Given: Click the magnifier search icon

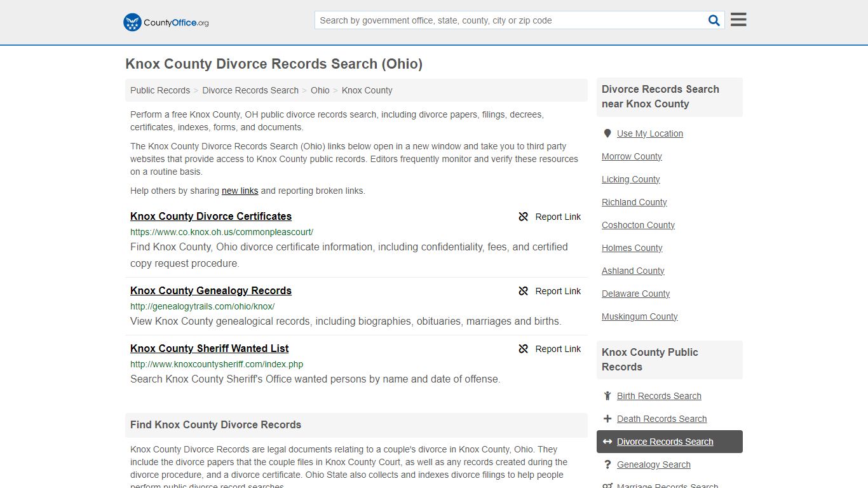Looking at the screenshot, I should 714,20.
